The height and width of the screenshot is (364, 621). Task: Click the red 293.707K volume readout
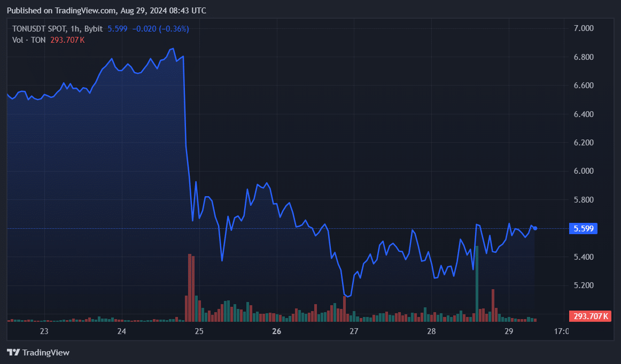point(67,40)
